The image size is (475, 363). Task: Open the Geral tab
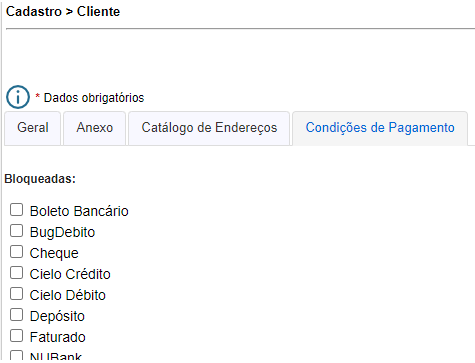click(33, 128)
